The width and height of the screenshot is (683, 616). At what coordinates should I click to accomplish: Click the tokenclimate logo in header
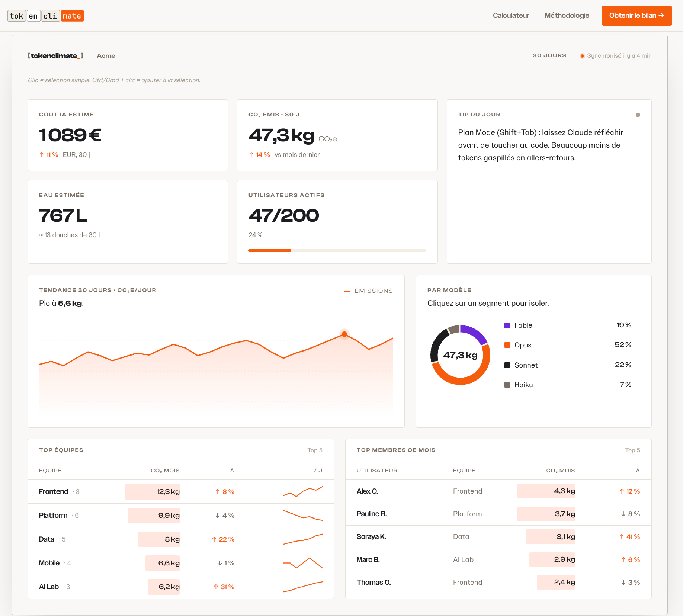point(45,16)
